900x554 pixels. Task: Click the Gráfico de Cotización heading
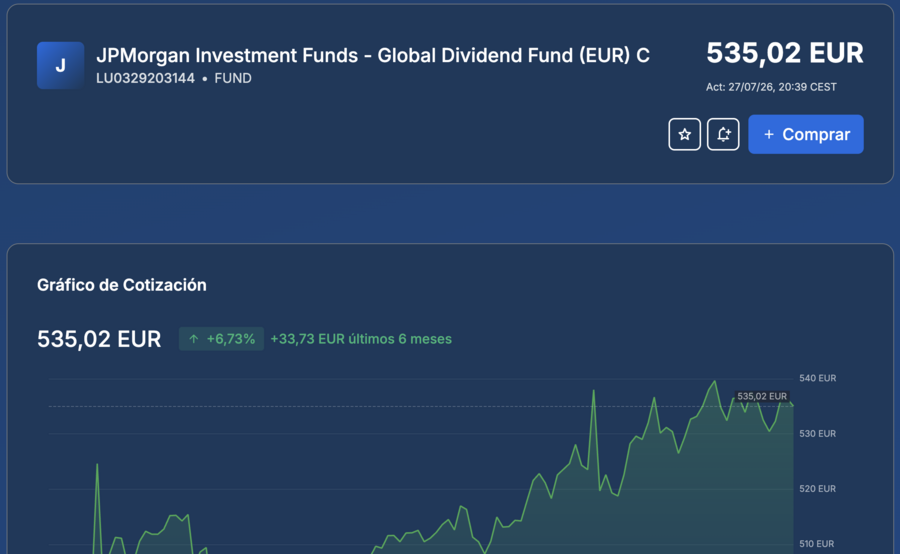pos(122,285)
